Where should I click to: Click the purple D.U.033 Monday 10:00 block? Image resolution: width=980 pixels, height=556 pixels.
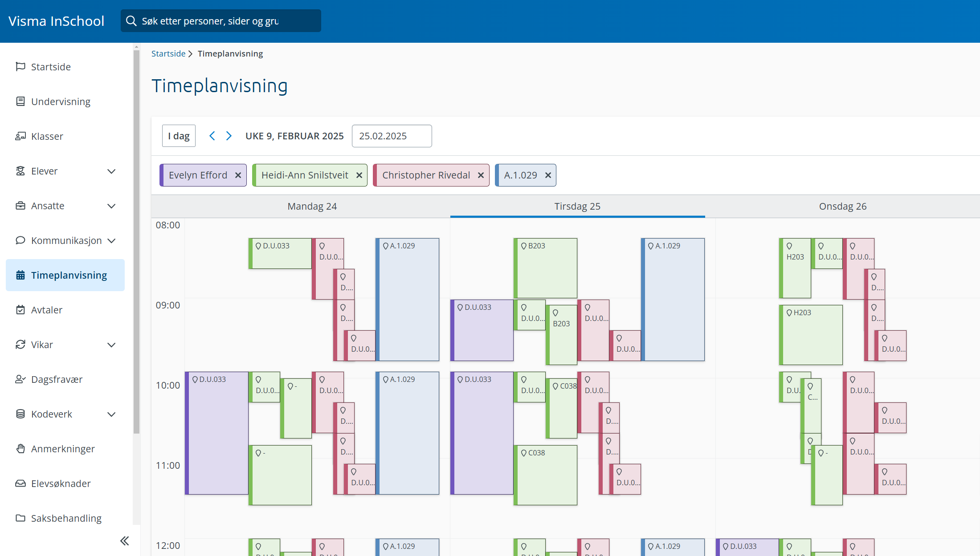coord(217,433)
